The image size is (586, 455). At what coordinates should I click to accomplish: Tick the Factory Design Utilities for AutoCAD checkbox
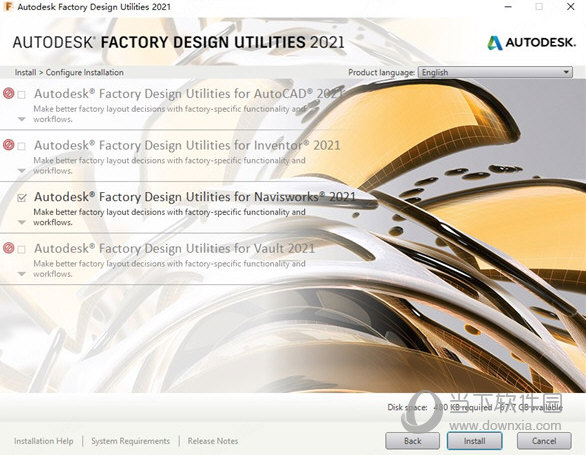pyautogui.click(x=22, y=95)
